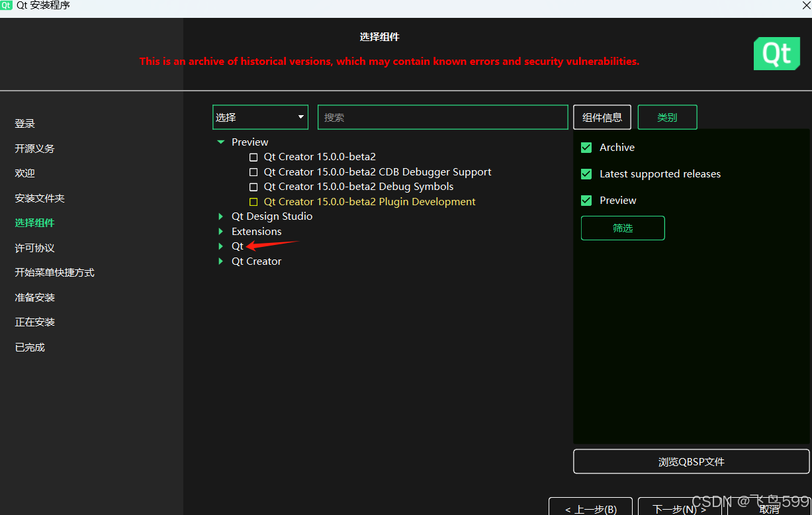This screenshot has width=812, height=515.
Task: Collapse the Preview tree node
Action: (221, 142)
